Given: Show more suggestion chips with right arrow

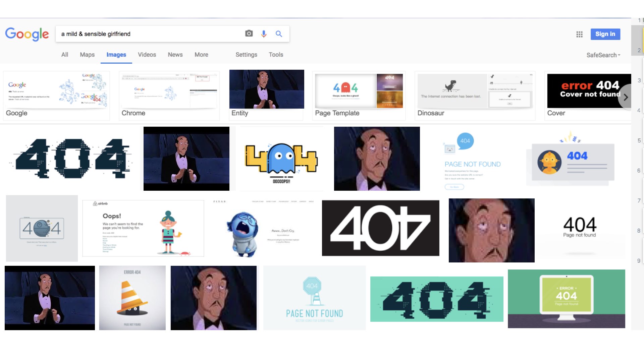Looking at the screenshot, I should point(625,97).
